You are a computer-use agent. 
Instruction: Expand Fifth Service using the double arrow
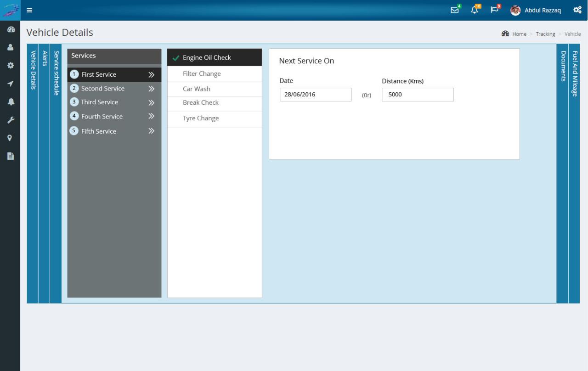pyautogui.click(x=151, y=131)
